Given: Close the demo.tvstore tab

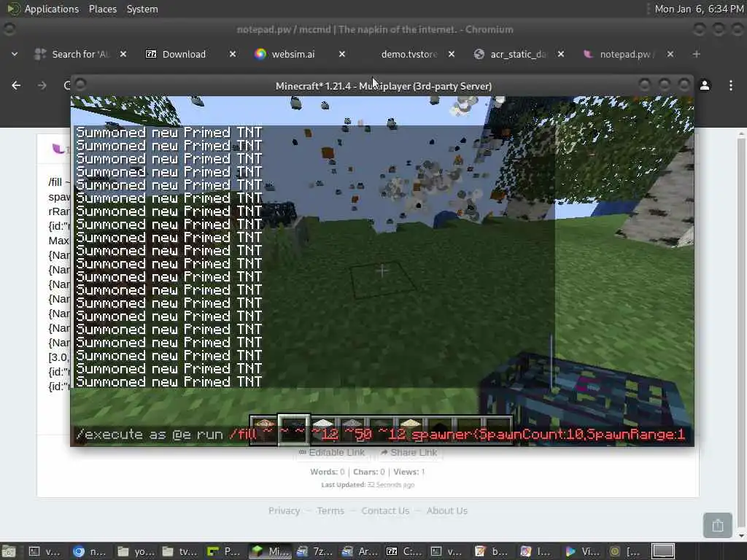Looking at the screenshot, I should 452,54.
